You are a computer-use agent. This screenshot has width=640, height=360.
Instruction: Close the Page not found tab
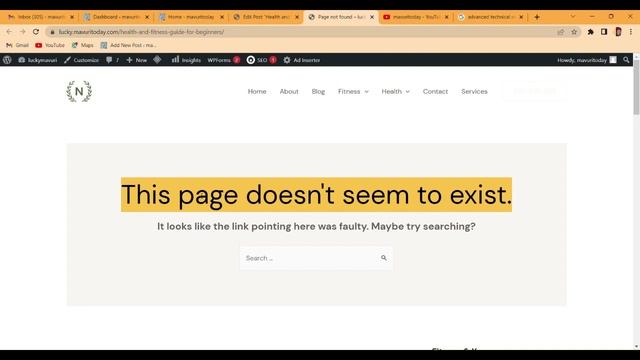click(x=372, y=17)
